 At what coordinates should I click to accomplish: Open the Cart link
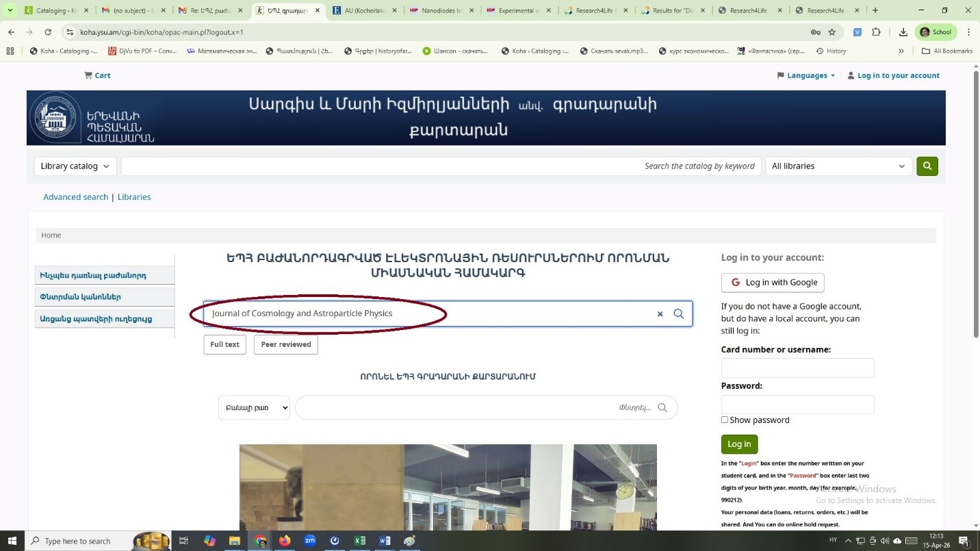pos(97,75)
